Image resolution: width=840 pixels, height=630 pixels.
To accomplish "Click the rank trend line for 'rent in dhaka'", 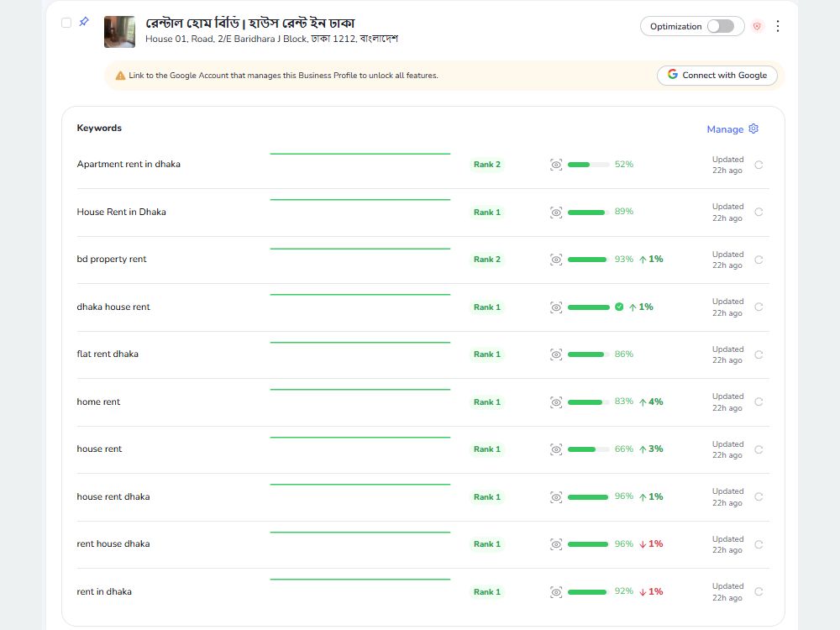I will coord(360,579).
